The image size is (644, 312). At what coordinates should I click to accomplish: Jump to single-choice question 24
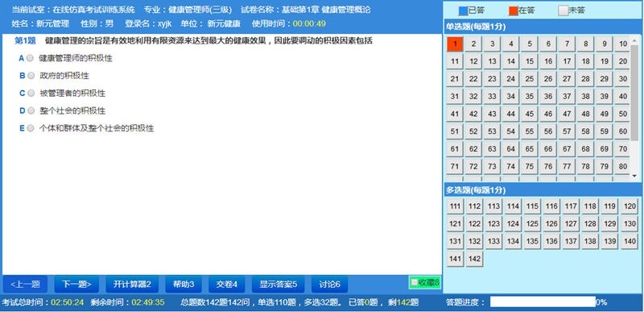511,79
